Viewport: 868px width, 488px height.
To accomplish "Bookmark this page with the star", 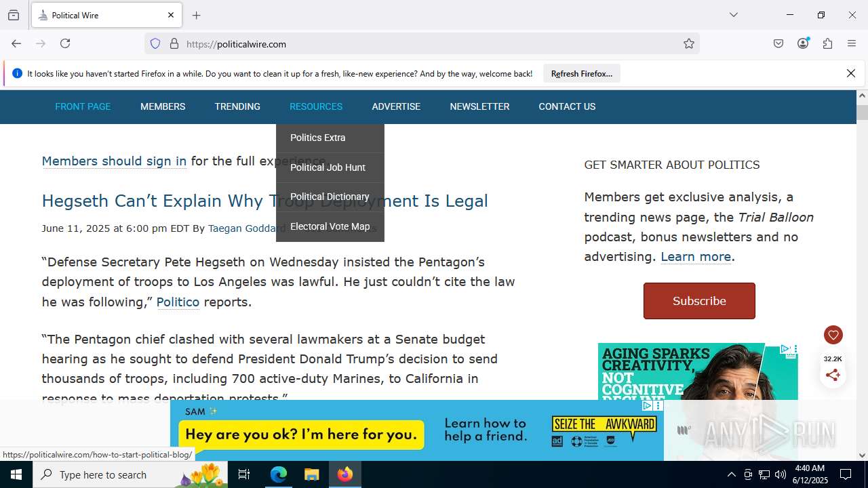I will tap(689, 43).
